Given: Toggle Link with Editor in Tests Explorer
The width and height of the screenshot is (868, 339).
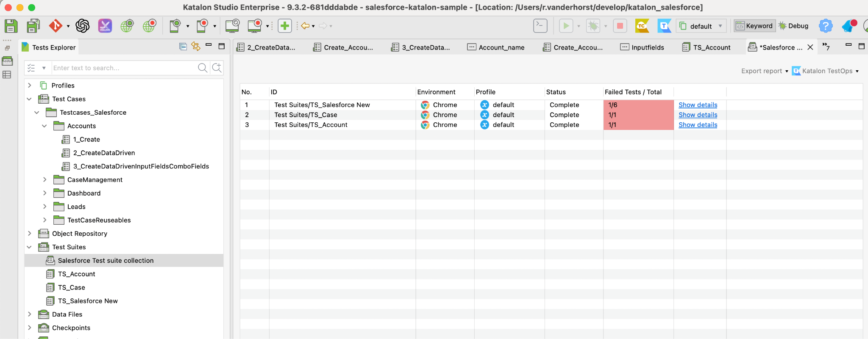Looking at the screenshot, I should tap(196, 46).
